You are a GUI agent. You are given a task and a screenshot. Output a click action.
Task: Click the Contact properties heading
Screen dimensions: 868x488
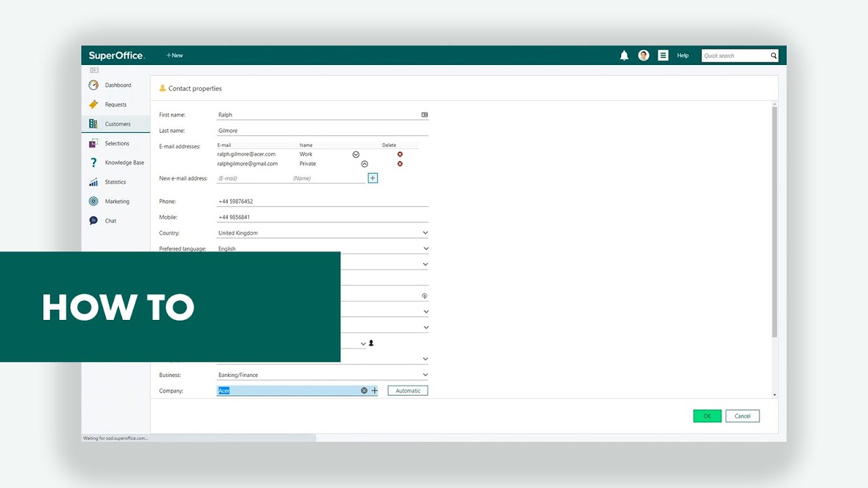(195, 89)
